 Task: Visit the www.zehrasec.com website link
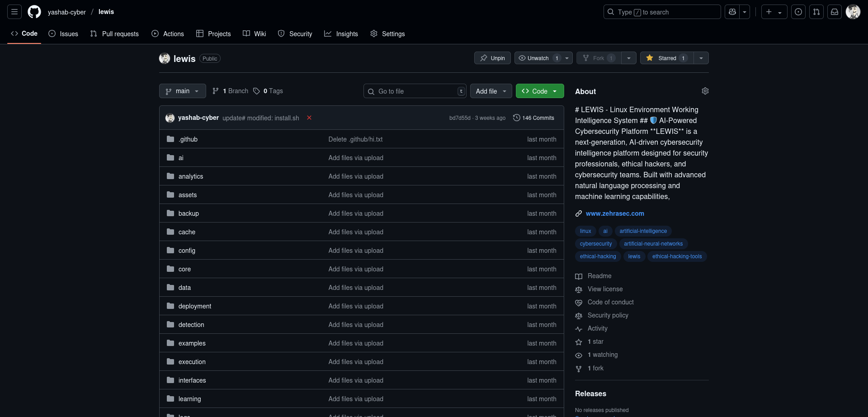coord(615,213)
